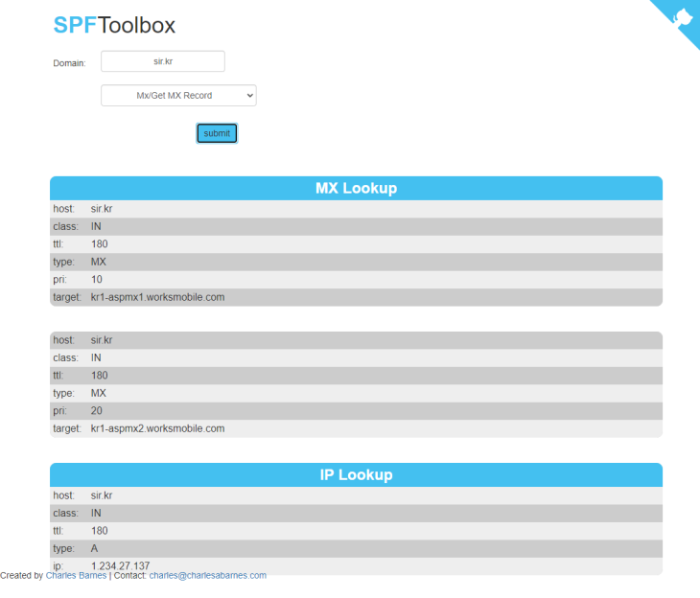Click the 1.234.27.137 IP address value

(120, 565)
